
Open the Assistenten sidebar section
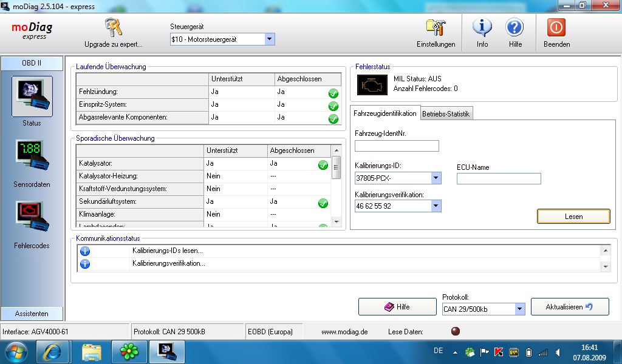32,314
